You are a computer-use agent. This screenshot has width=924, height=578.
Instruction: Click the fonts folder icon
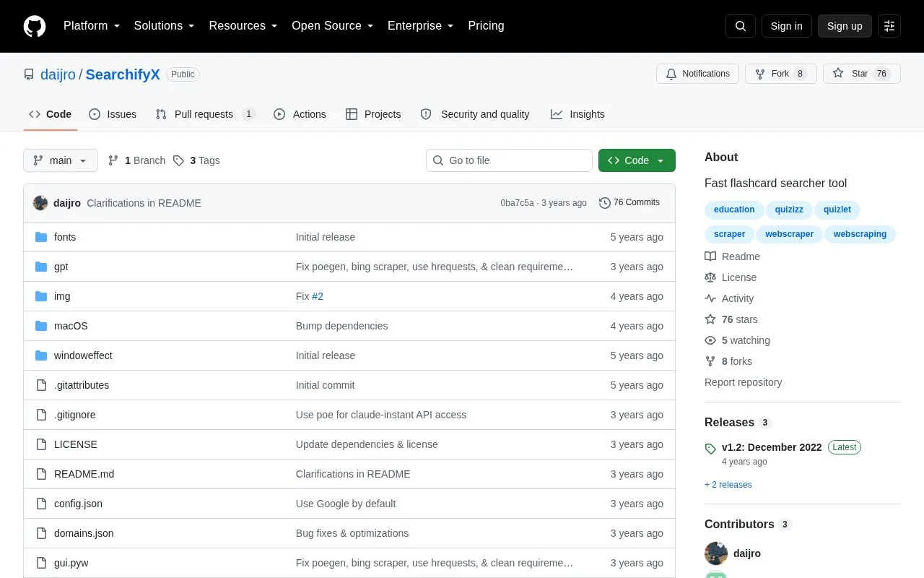(x=41, y=237)
